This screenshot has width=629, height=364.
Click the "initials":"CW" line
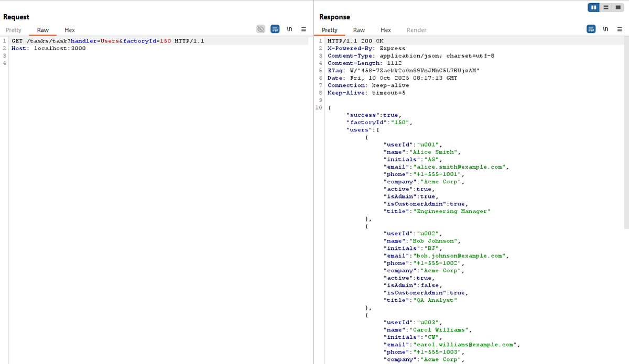point(413,337)
